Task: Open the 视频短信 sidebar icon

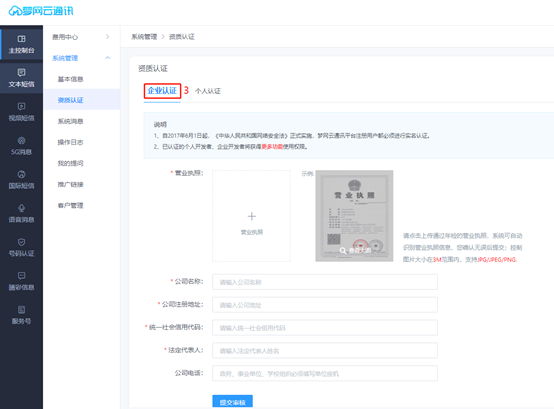Action: [x=21, y=106]
